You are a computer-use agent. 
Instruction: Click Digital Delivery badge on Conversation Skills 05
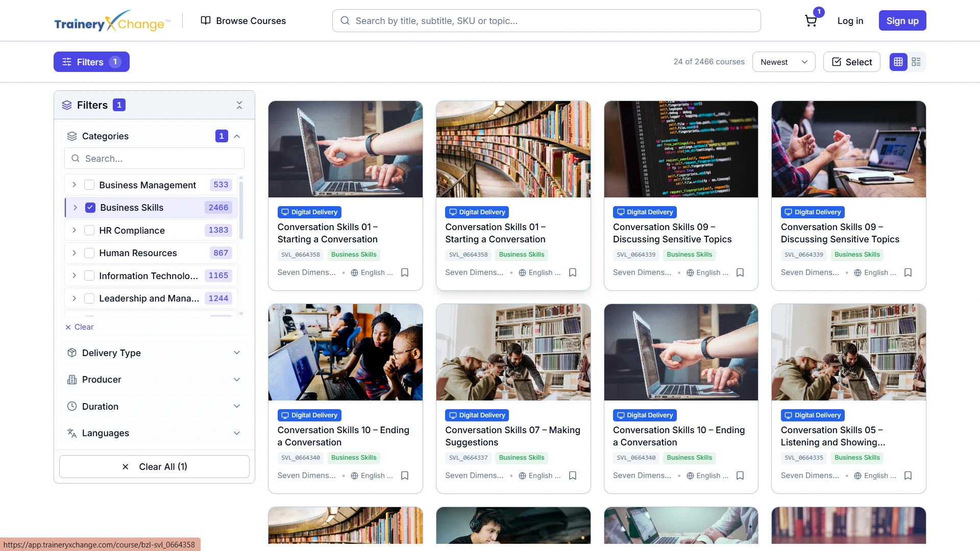[x=813, y=415]
